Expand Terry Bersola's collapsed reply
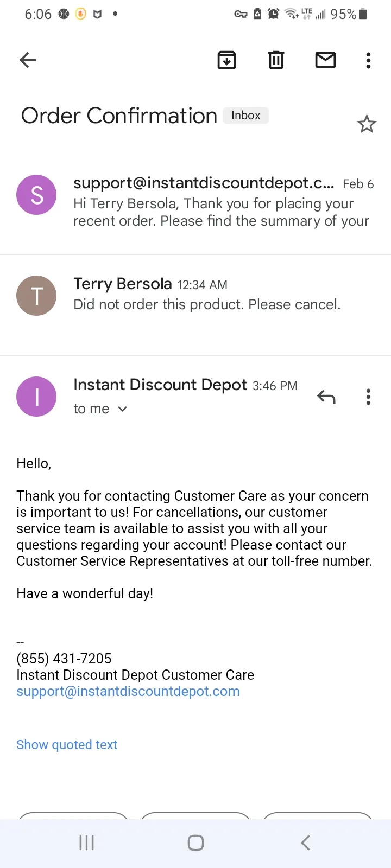391x868 pixels. 195,295
